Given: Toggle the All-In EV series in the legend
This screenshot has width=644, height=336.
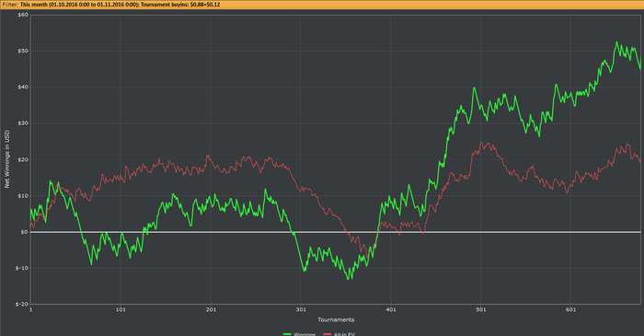Looking at the screenshot, I should pos(339,334).
